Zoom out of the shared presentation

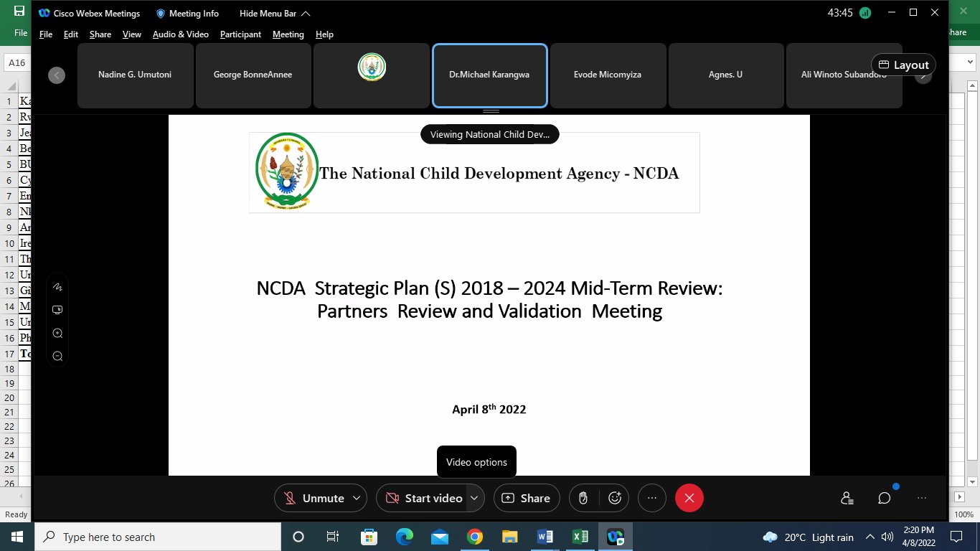coord(57,356)
